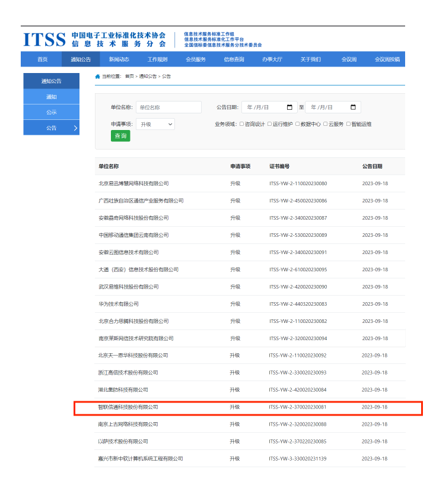Click the green 查询 button
433x504 pixels.
[x=120, y=136]
